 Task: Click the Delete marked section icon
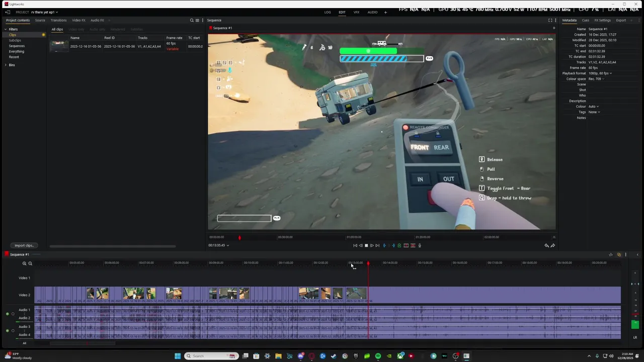[x=413, y=245]
